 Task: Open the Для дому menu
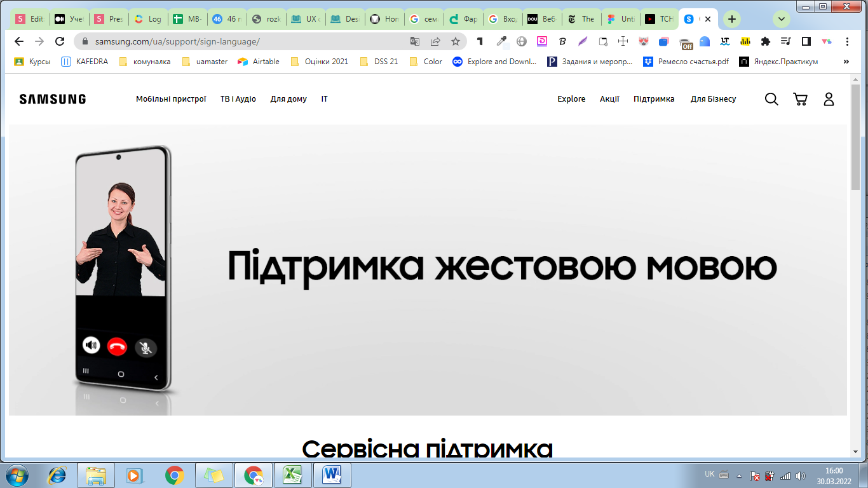[x=288, y=99]
